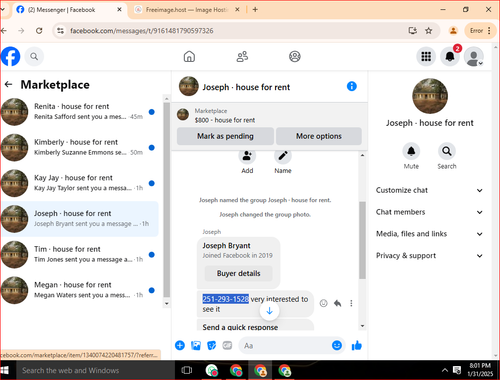Open Buyer details for Joseph Bryant
500x380 pixels.
coord(239,273)
